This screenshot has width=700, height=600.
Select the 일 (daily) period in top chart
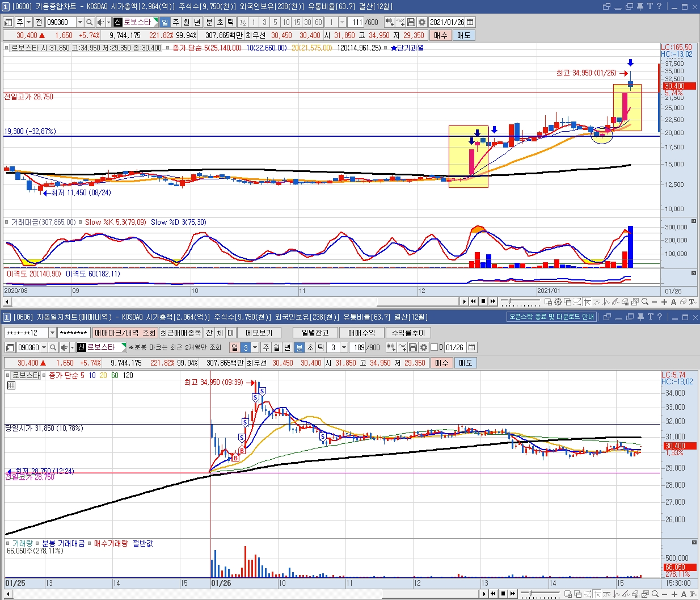165,22
